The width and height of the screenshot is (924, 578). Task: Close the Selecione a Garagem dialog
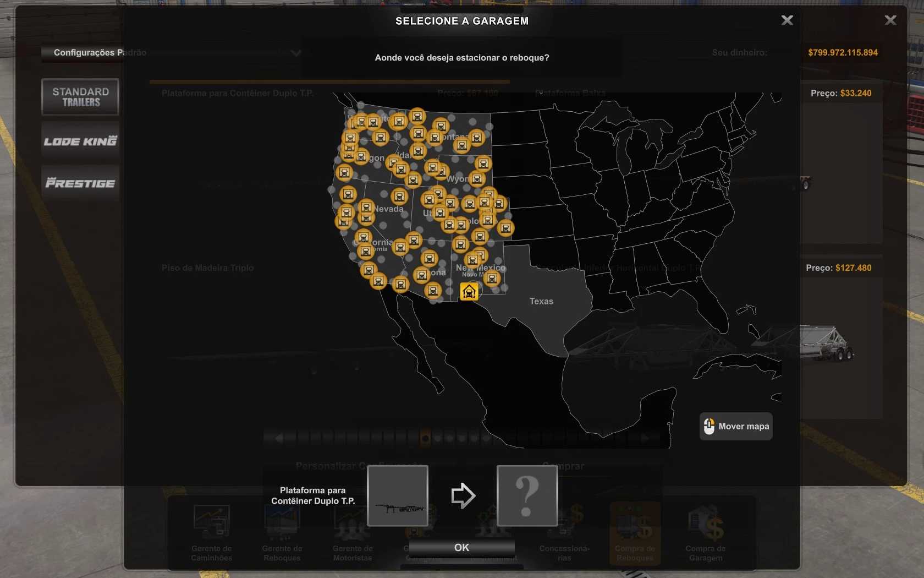coord(787,20)
